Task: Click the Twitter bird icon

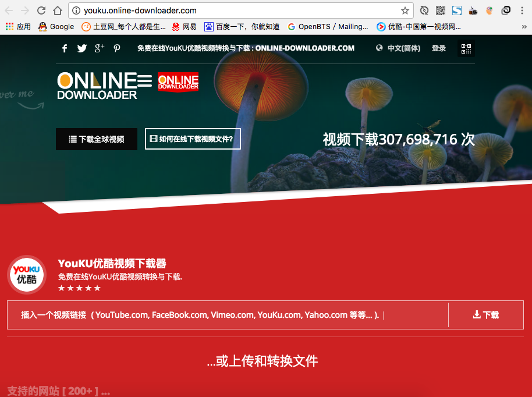Action: point(82,48)
